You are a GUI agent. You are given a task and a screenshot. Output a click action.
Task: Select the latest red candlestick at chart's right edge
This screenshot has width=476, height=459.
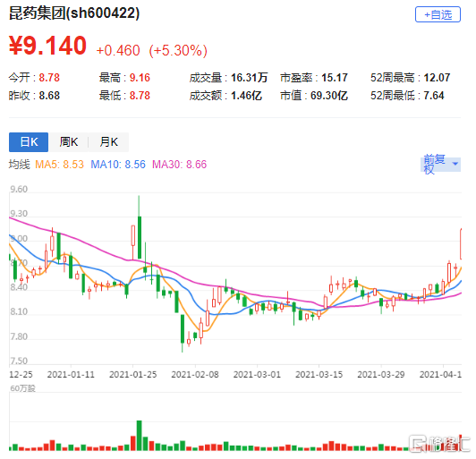point(461,244)
